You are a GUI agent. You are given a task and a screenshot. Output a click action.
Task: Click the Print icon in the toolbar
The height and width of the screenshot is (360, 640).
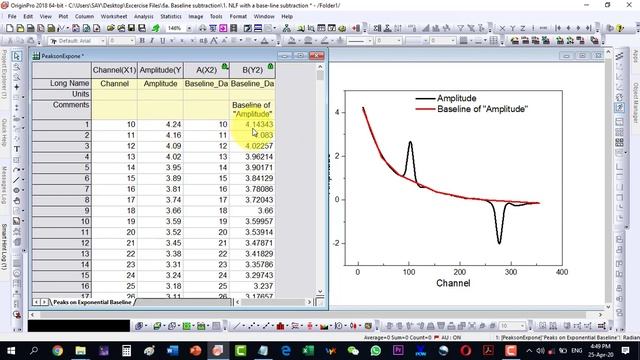(202, 28)
